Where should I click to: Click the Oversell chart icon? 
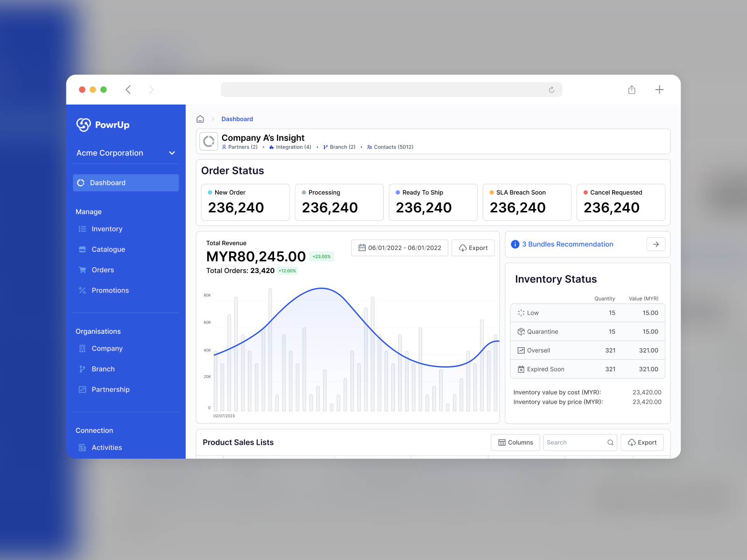[521, 350]
